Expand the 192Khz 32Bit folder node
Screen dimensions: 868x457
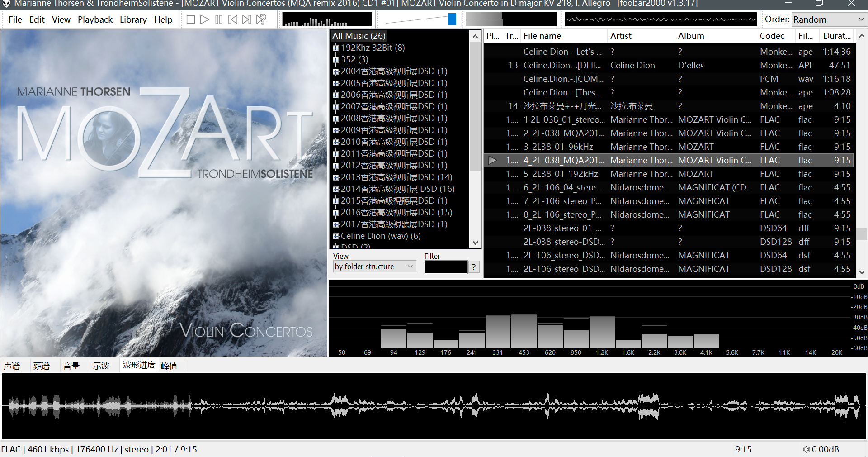click(x=335, y=48)
